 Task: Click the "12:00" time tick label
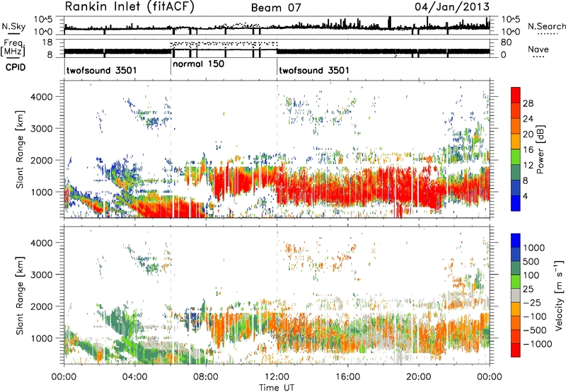[277, 377]
